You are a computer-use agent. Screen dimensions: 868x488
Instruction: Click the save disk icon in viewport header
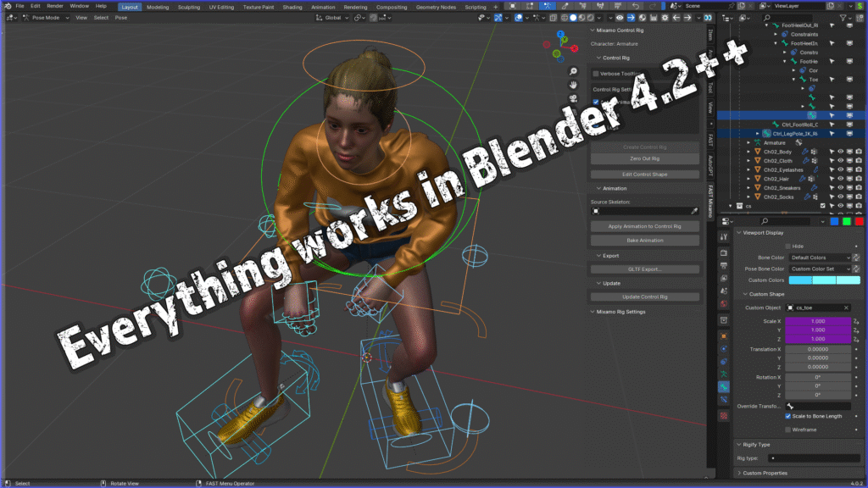tap(654, 18)
